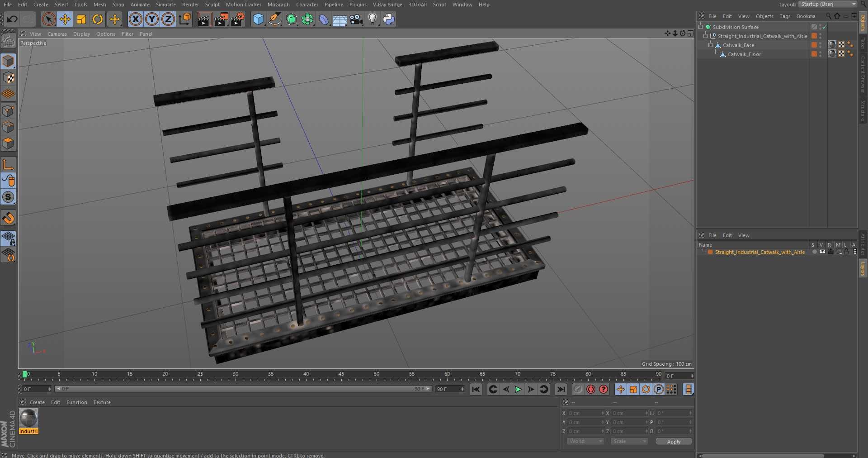The height and width of the screenshot is (458, 868).
Task: Select the Live Selection tool
Action: [48, 19]
